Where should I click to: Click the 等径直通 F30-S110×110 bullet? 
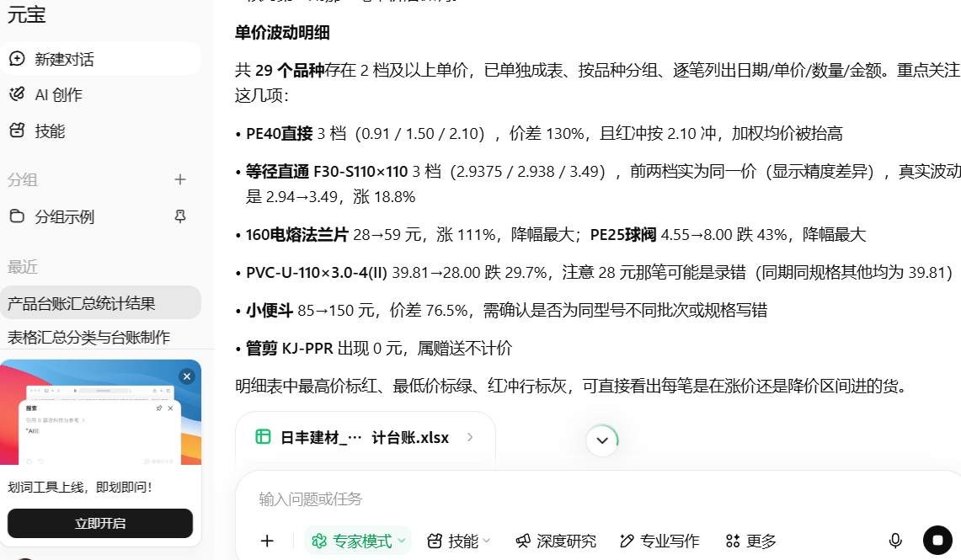point(603,184)
